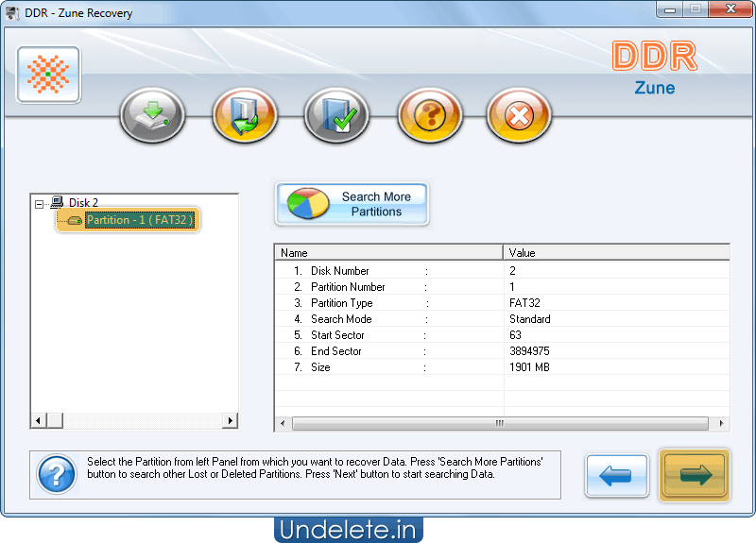This screenshot has height=543, width=756.
Task: Select the Partition Type row
Action: 502,303
